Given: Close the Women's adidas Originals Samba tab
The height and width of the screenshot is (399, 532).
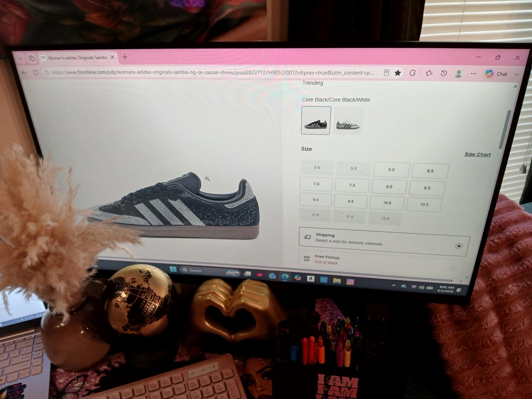Looking at the screenshot, I should [112, 57].
